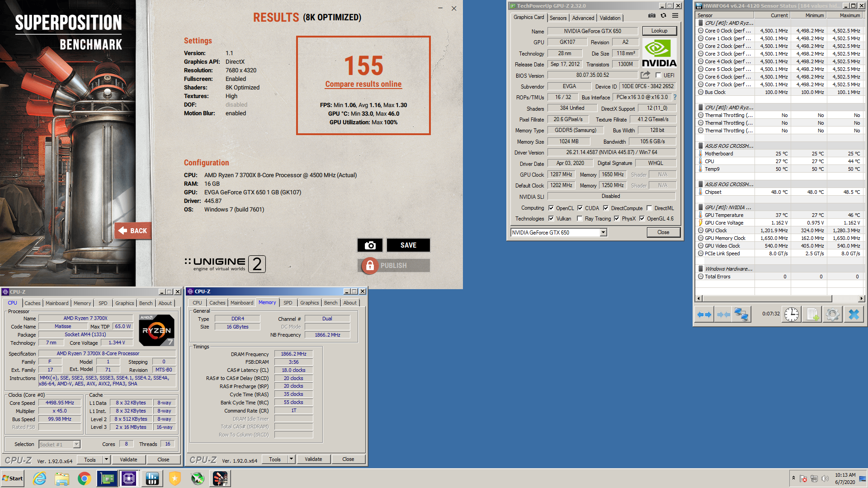Toggle DirectML checkbox

pyautogui.click(x=649, y=208)
